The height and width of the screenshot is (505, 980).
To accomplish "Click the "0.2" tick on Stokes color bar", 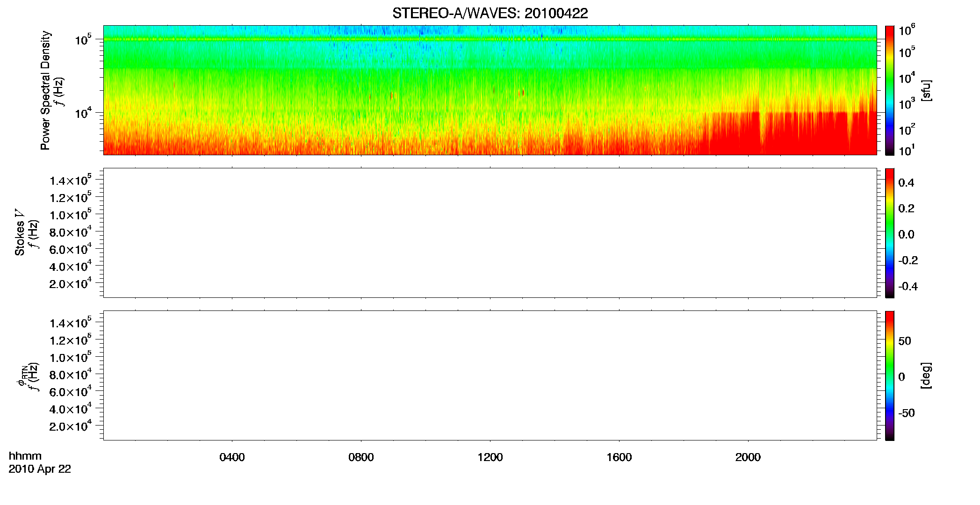I will [906, 209].
